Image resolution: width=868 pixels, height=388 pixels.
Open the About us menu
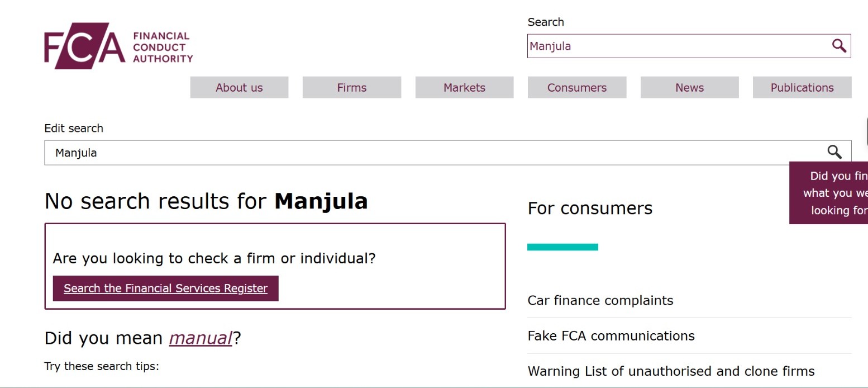point(239,88)
